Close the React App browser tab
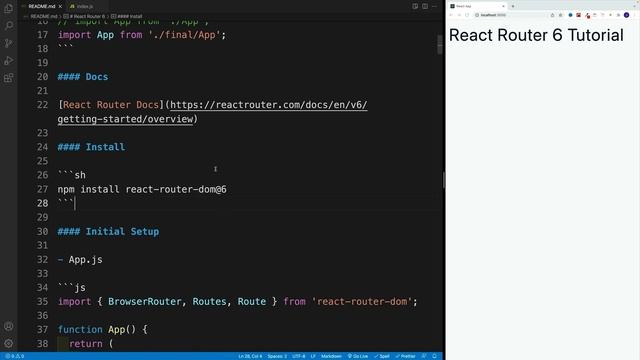 pyautogui.click(x=503, y=6)
